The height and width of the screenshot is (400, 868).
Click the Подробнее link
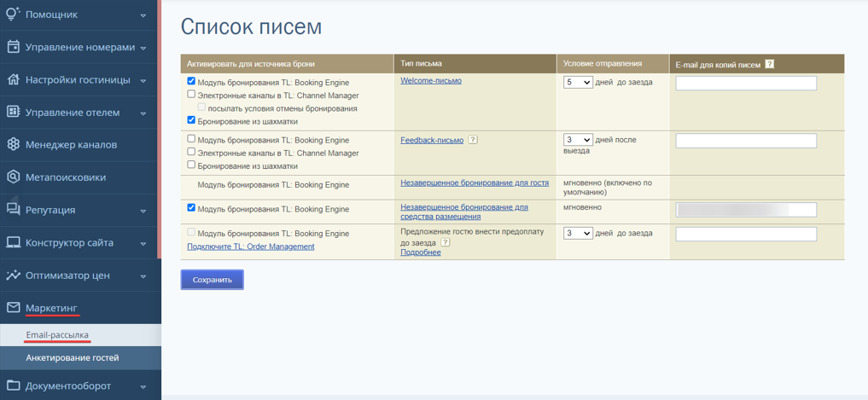tap(421, 252)
